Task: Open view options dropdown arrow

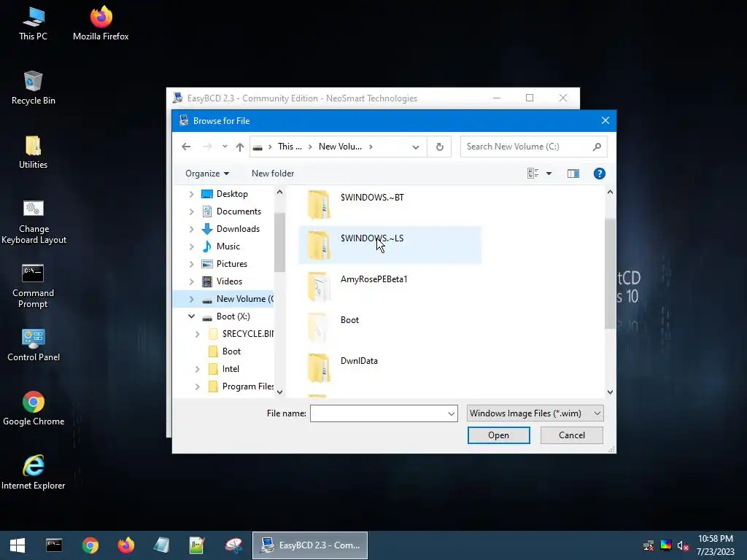Action: tap(549, 174)
